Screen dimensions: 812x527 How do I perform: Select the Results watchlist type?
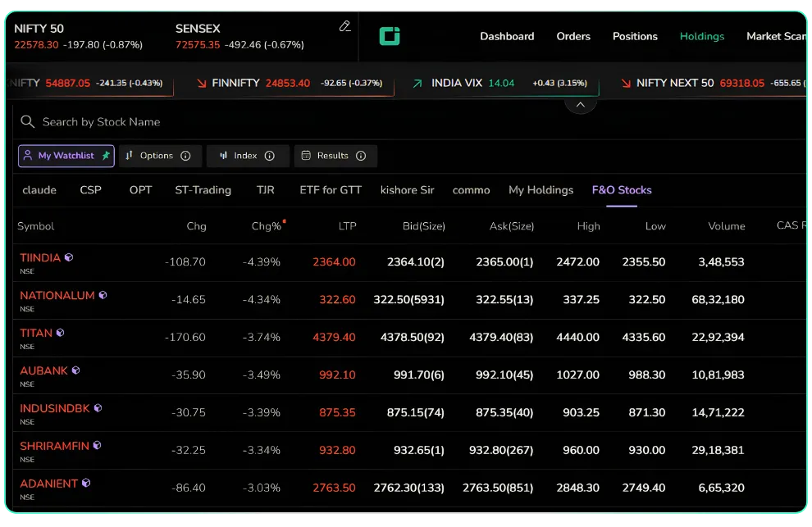[x=335, y=156]
